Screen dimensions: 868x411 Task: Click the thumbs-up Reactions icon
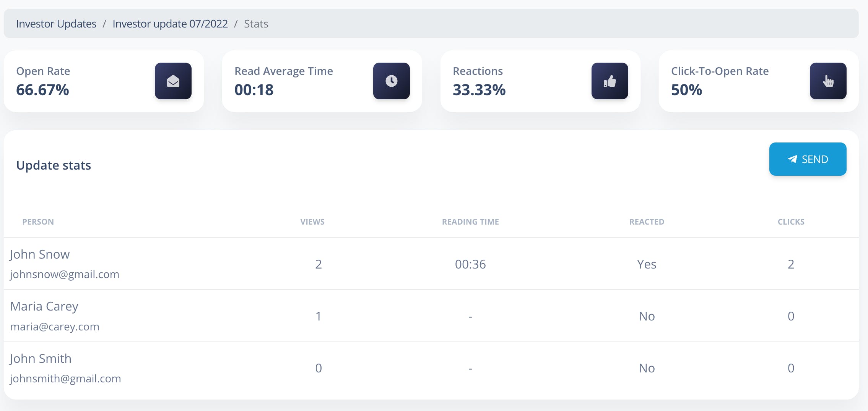pos(610,81)
